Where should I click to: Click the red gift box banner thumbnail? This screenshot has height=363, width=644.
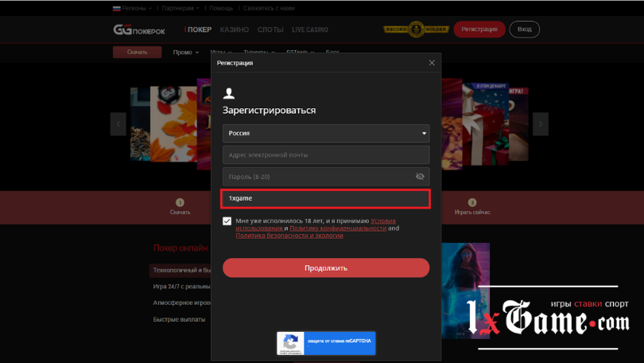click(x=486, y=123)
